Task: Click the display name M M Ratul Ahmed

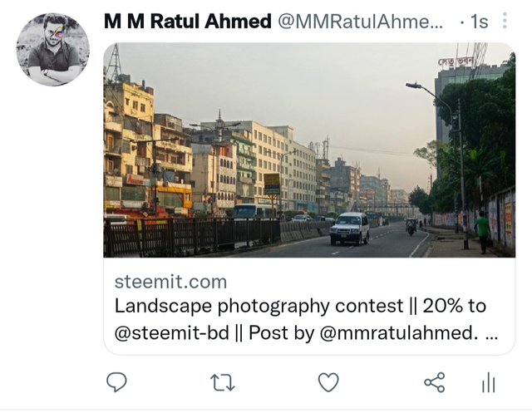Action: (x=188, y=22)
